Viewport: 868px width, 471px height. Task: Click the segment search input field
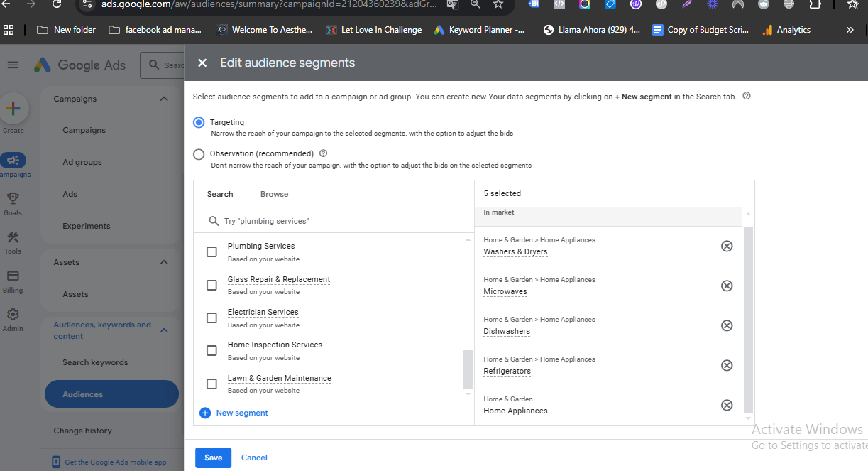(334, 221)
